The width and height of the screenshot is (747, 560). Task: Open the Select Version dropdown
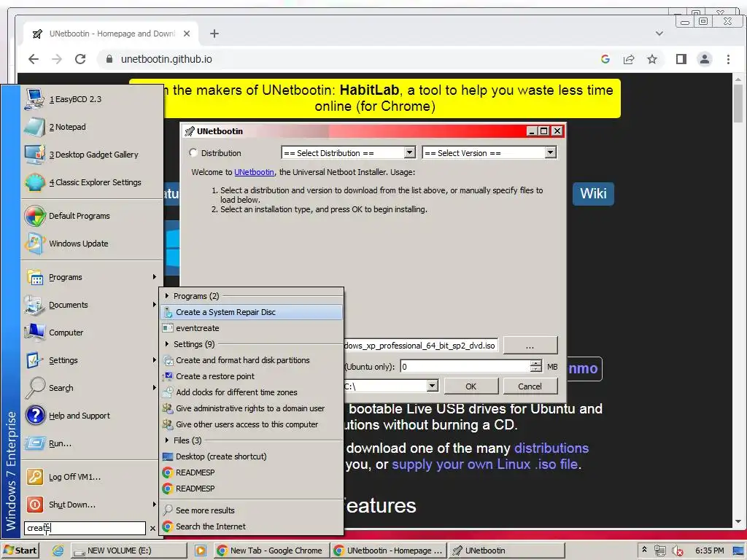pyautogui.click(x=551, y=152)
